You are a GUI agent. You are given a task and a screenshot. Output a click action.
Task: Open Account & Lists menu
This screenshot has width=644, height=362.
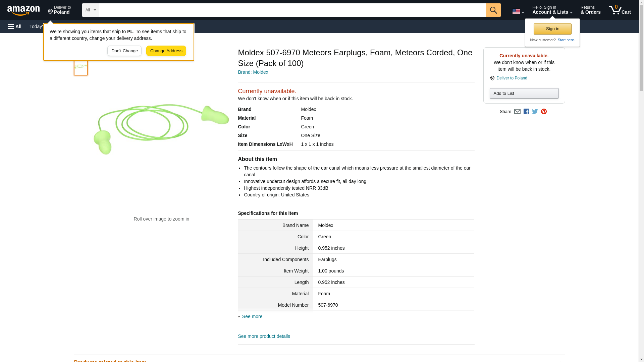(x=552, y=10)
